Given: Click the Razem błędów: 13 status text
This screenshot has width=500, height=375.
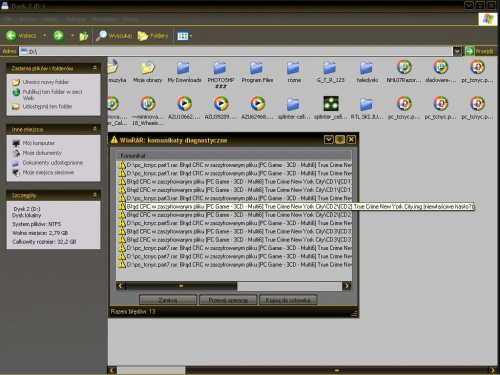Looking at the screenshot, I should (x=133, y=311).
